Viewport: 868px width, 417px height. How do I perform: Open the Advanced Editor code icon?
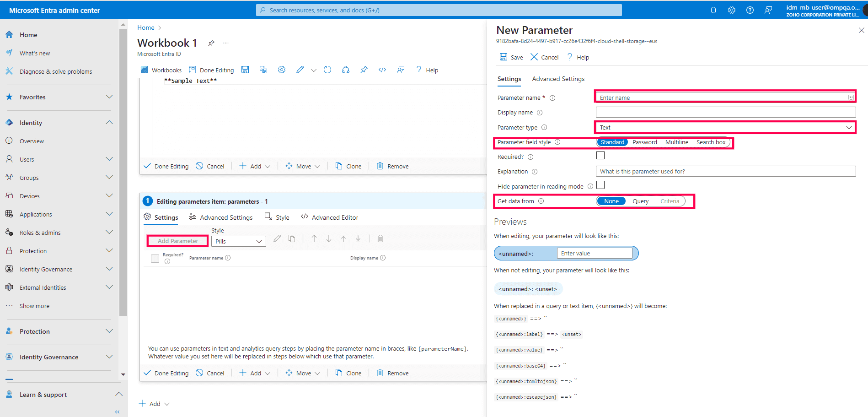(x=382, y=70)
